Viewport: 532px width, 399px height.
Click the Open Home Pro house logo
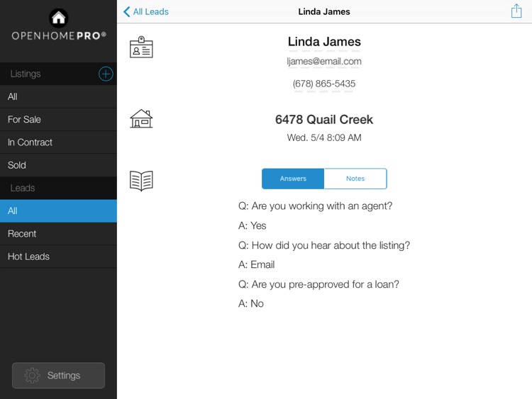click(x=58, y=18)
